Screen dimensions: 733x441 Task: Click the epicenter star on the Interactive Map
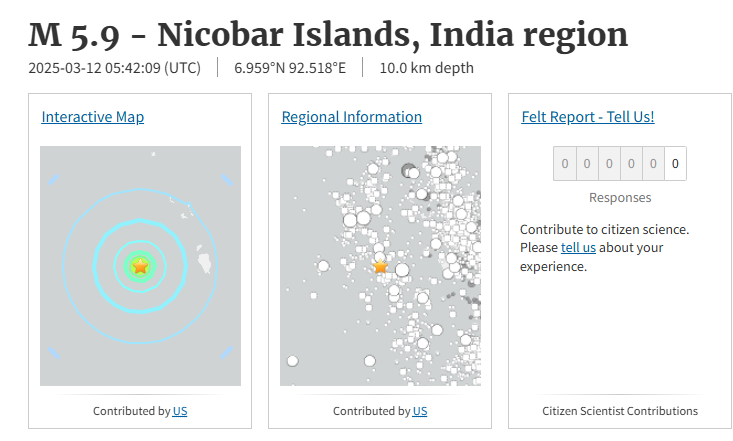(140, 266)
